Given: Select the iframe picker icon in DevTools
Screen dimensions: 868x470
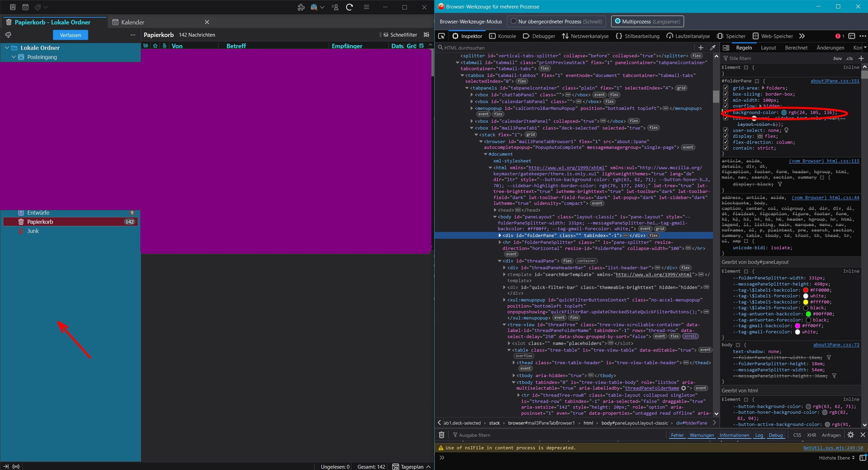Looking at the screenshot, I should coord(852,36).
